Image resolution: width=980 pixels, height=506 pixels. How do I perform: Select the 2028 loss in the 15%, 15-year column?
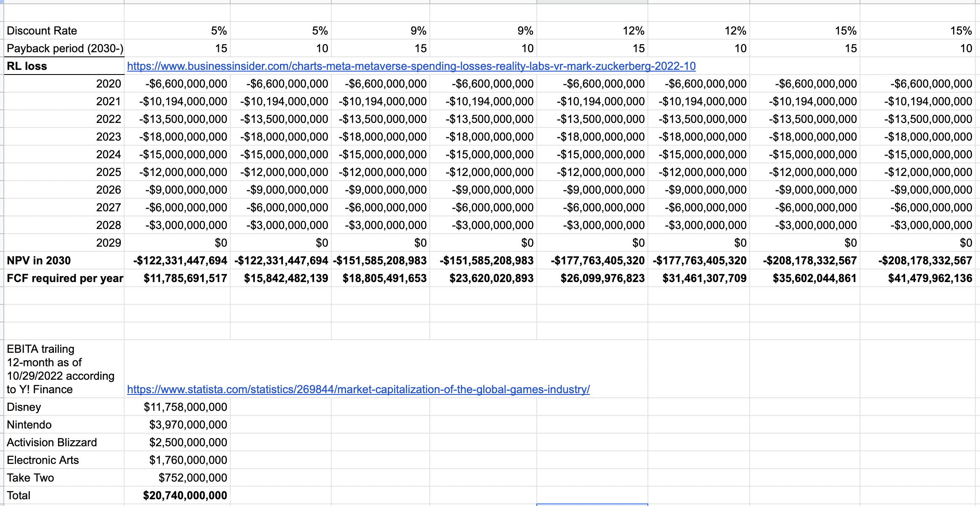(x=805, y=225)
